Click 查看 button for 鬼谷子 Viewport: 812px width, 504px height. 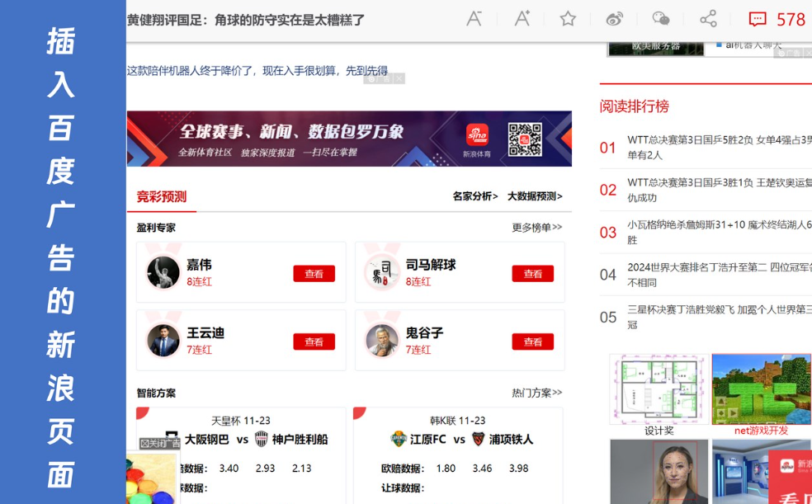tap(532, 341)
